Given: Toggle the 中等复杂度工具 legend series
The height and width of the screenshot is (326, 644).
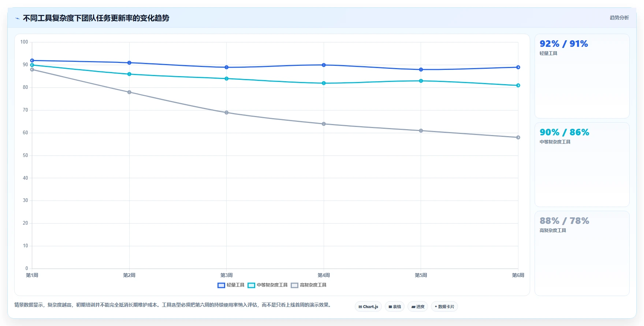Looking at the screenshot, I should tap(268, 285).
